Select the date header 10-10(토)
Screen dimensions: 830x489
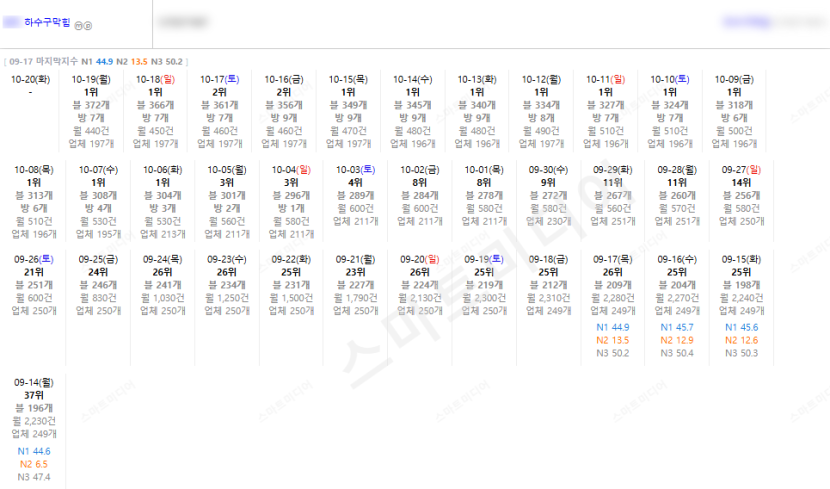pyautogui.click(x=670, y=79)
